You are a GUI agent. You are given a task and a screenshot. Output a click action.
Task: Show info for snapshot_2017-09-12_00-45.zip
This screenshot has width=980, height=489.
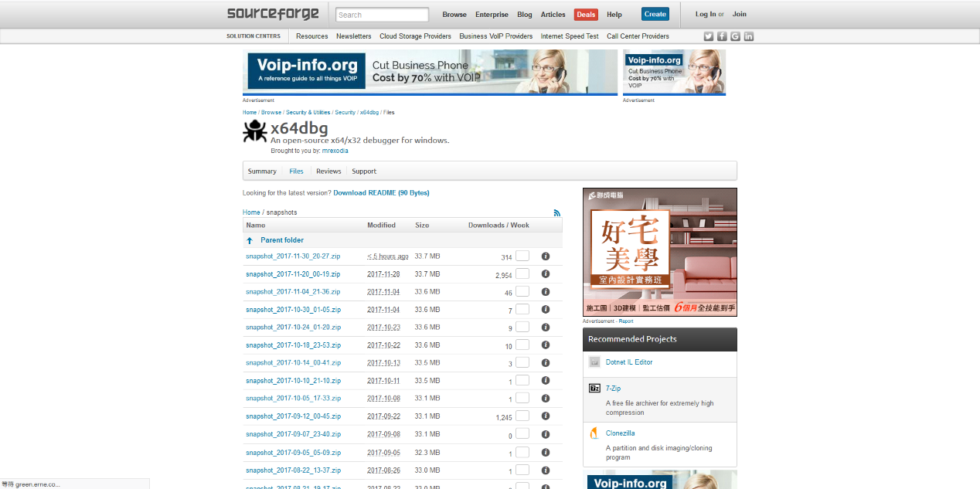click(546, 416)
